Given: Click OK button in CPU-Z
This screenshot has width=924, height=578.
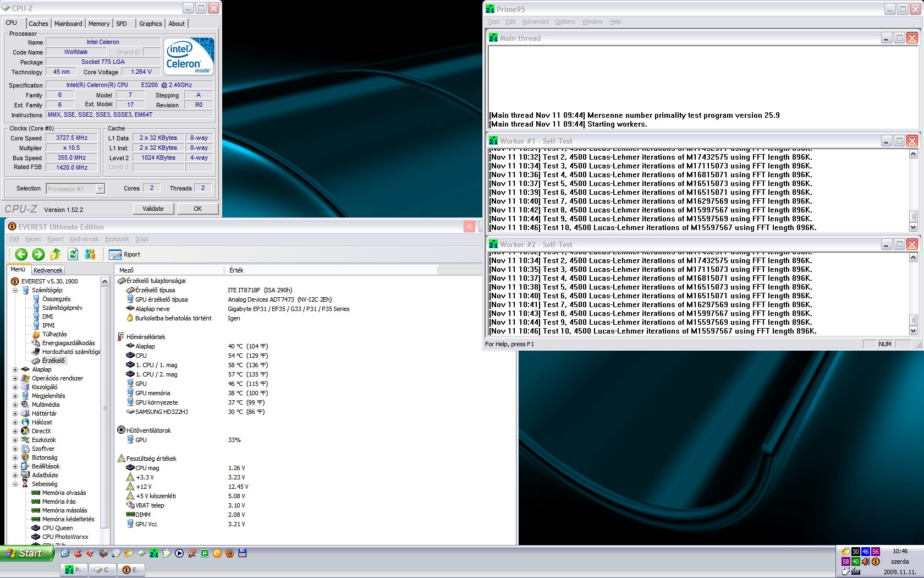Looking at the screenshot, I should pos(198,209).
